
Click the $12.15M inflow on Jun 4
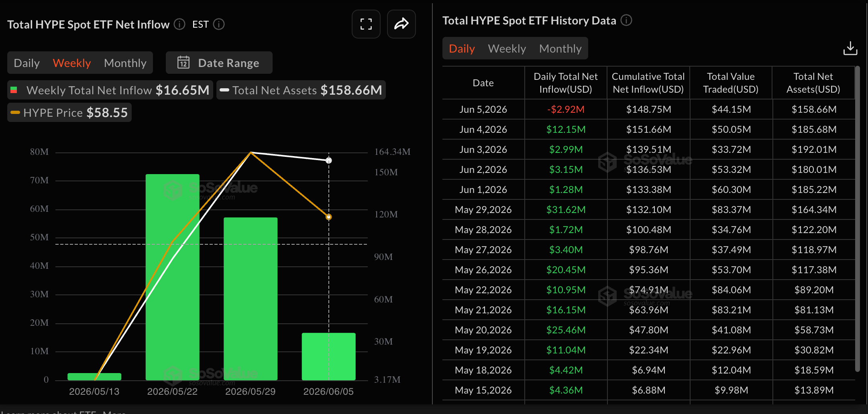pyautogui.click(x=566, y=129)
